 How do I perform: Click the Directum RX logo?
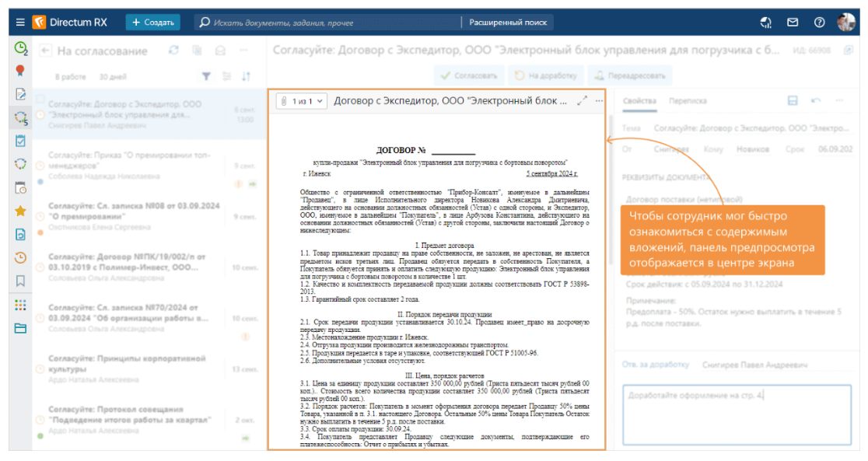[x=70, y=22]
